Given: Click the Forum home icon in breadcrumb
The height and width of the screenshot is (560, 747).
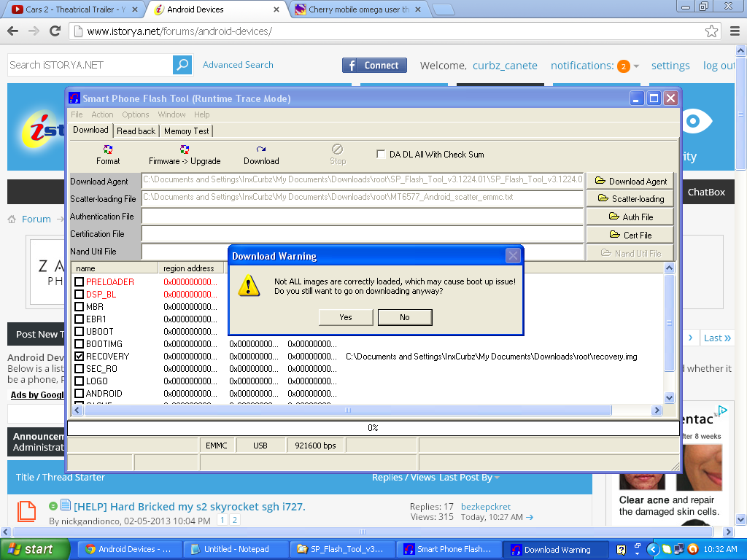Looking at the screenshot, I should click(x=12, y=219).
